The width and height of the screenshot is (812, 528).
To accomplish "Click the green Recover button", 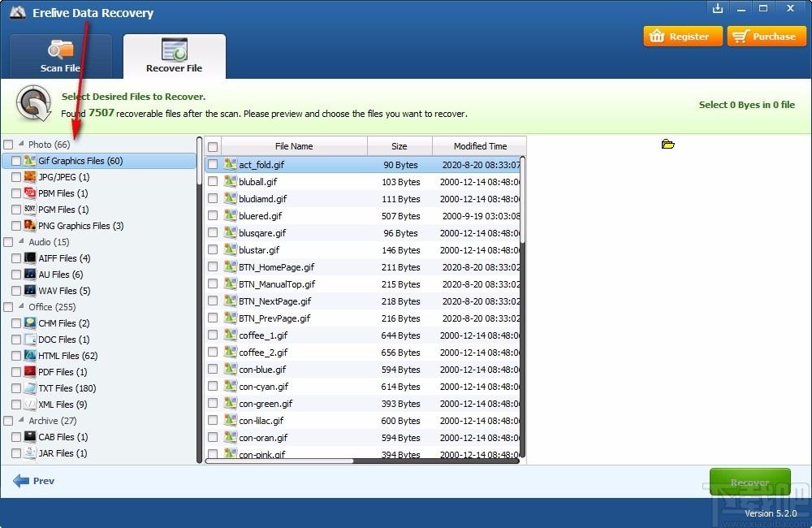I will point(749,483).
